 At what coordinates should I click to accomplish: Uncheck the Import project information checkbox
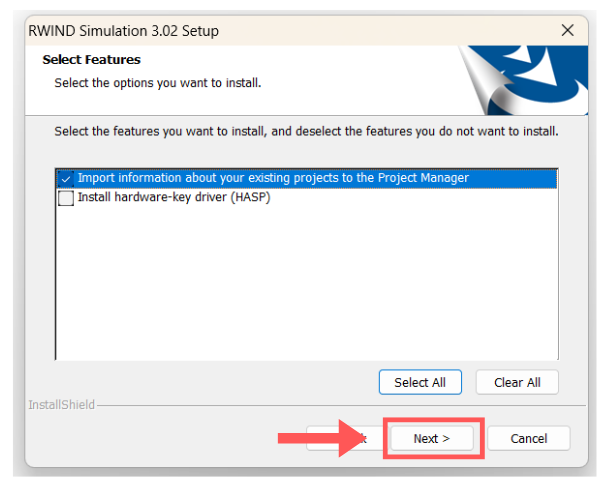click(66, 178)
